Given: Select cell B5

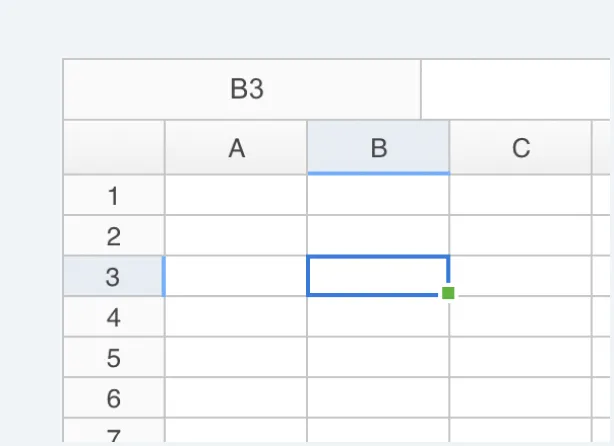Looking at the screenshot, I should [378, 358].
